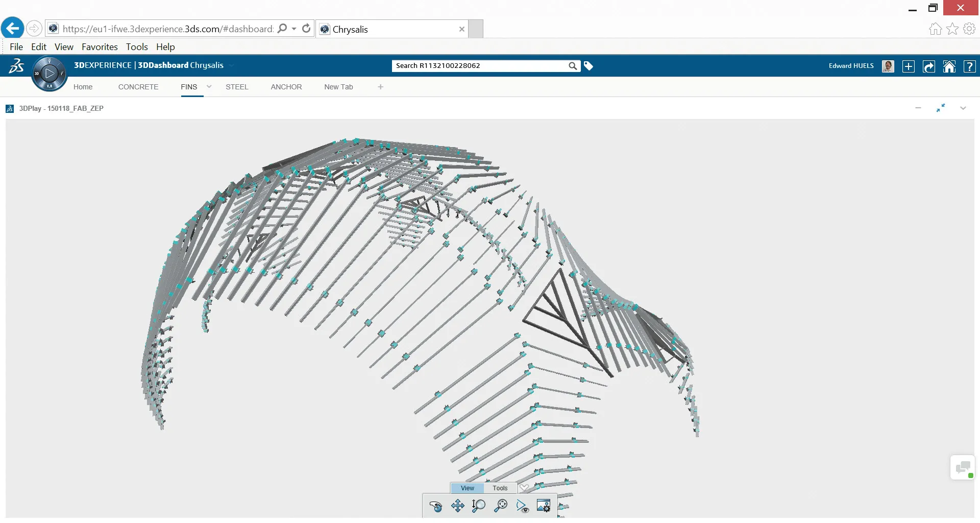The width and height of the screenshot is (980, 523).
Task: Expand the FINS tab dropdown arrow
Action: click(x=209, y=87)
